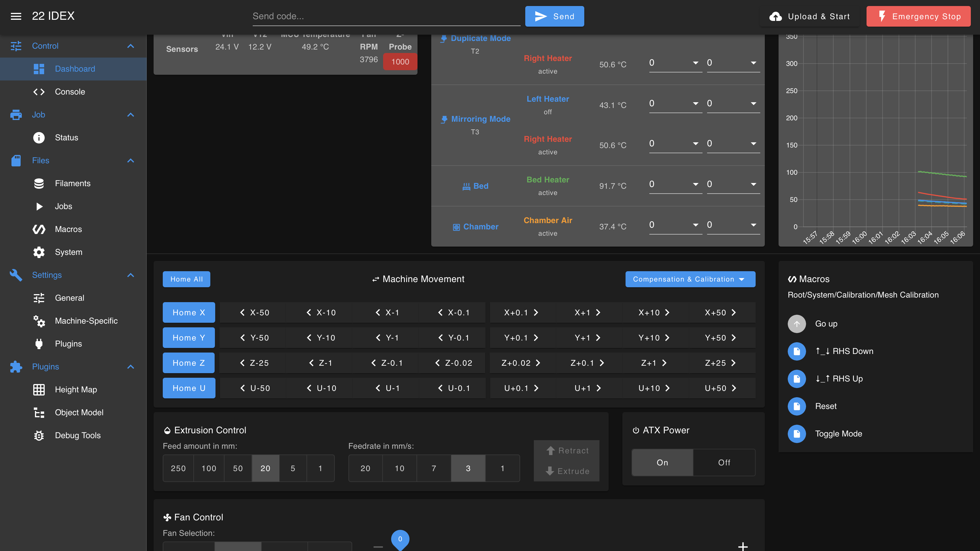Click the Settings Plugins plug icon
The image size is (980, 551).
[39, 344]
